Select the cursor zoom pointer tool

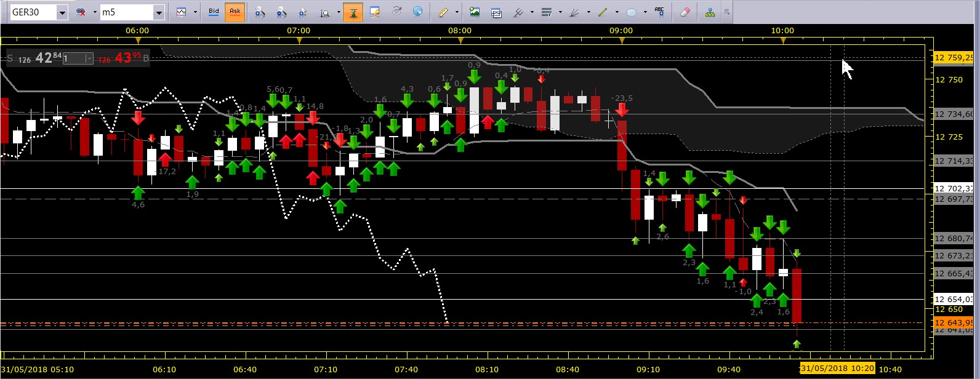coord(303,12)
